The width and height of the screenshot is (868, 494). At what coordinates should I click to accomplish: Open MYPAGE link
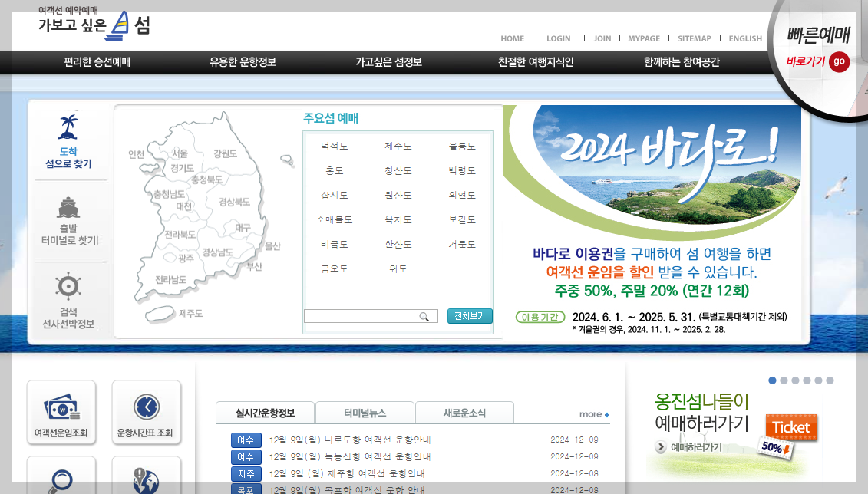click(644, 38)
